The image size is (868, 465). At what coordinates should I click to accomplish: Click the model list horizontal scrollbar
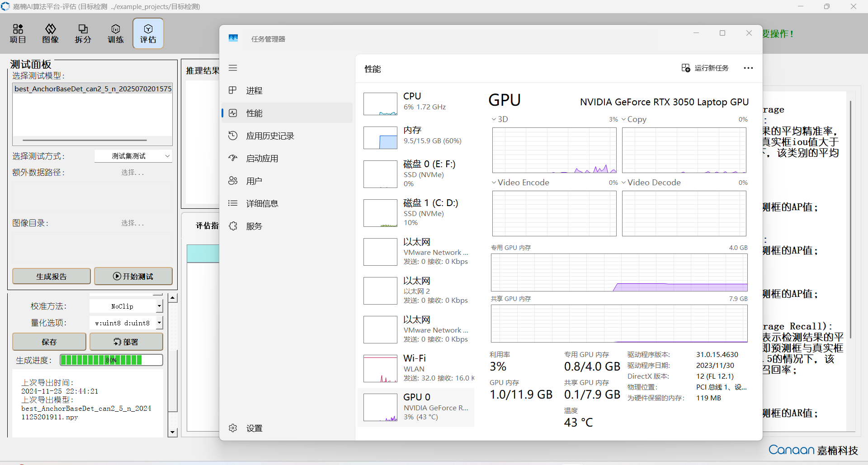[x=85, y=140]
